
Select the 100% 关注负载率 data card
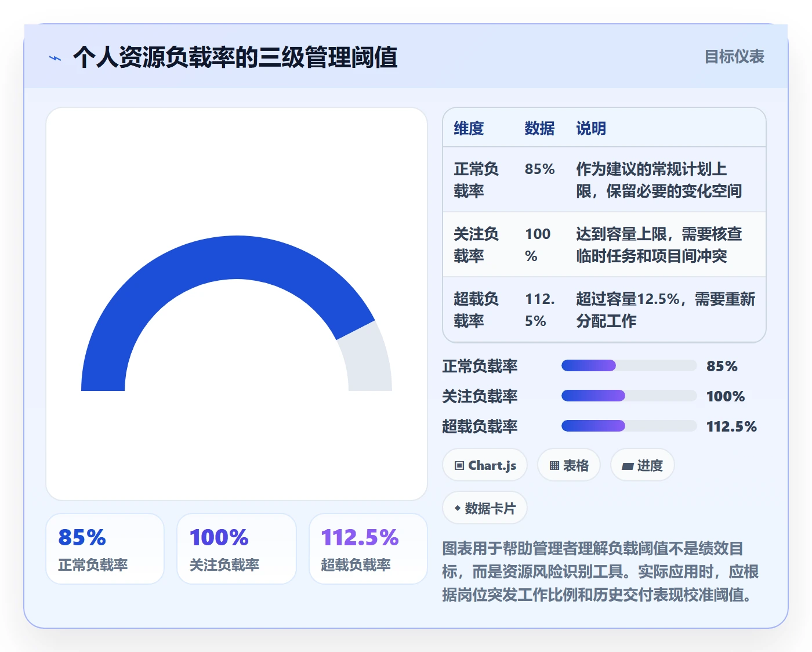pyautogui.click(x=237, y=549)
